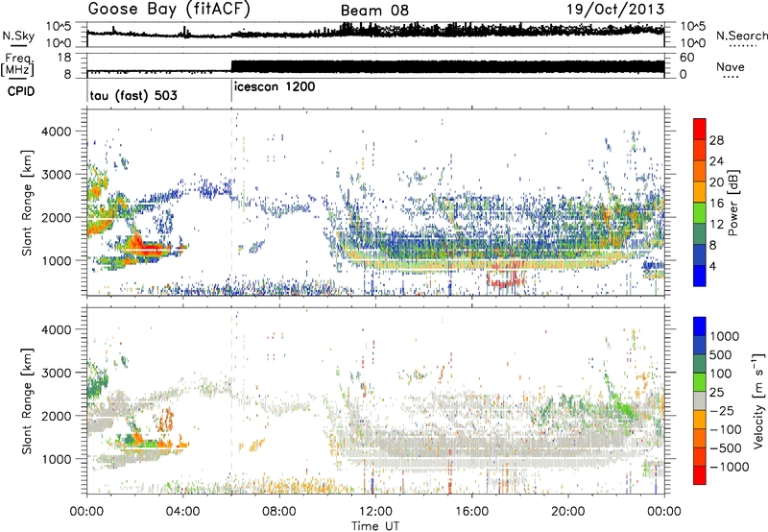The height and width of the screenshot is (532, 768).
Task: Click the velocity scale value -1000
Action: pyautogui.click(x=730, y=467)
